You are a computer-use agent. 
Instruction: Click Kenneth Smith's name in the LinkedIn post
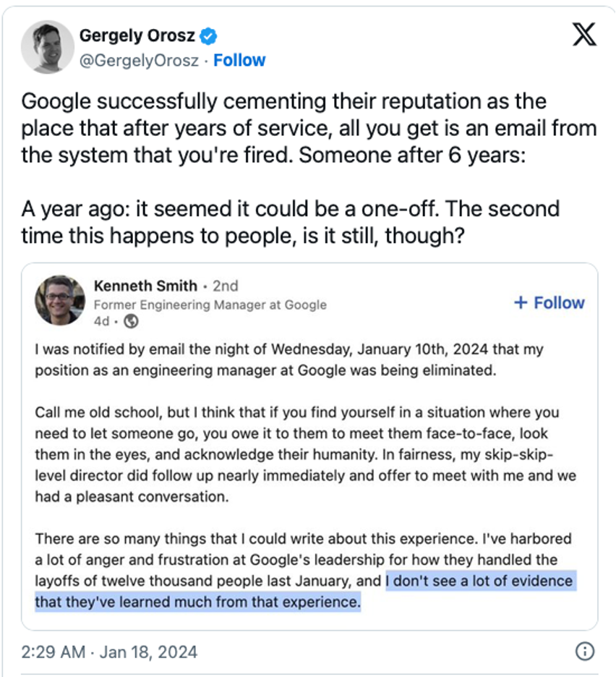click(x=145, y=286)
